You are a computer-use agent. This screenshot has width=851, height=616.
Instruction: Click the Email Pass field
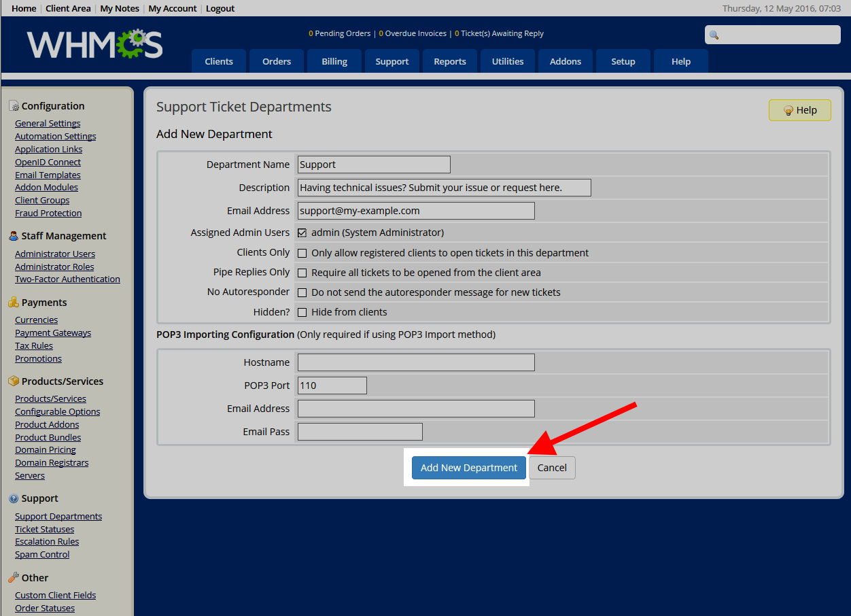360,432
